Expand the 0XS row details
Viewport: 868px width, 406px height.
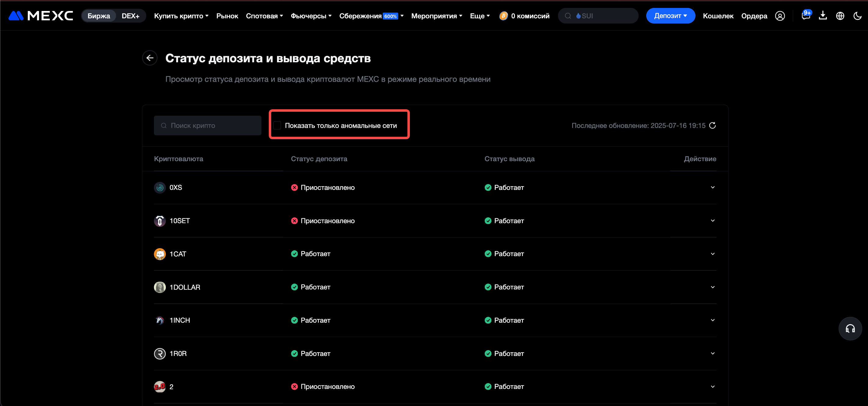click(x=712, y=187)
